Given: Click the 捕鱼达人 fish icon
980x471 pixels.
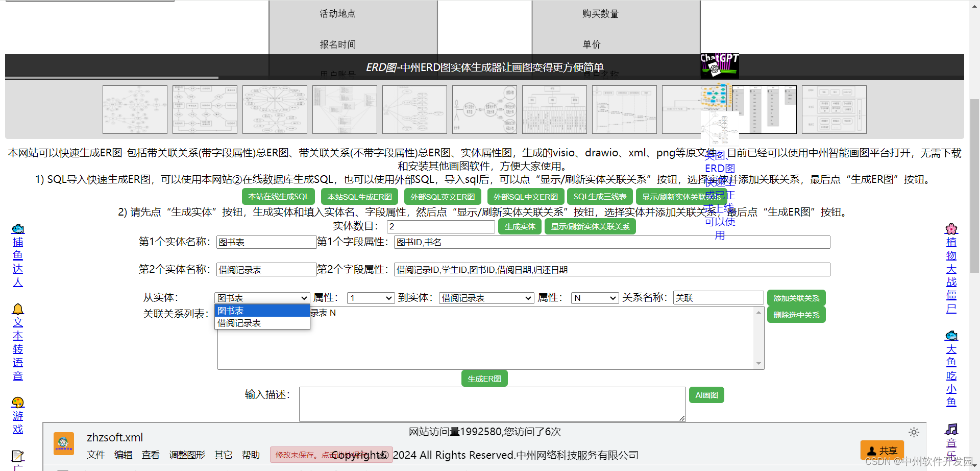Looking at the screenshot, I should pyautogui.click(x=18, y=228).
